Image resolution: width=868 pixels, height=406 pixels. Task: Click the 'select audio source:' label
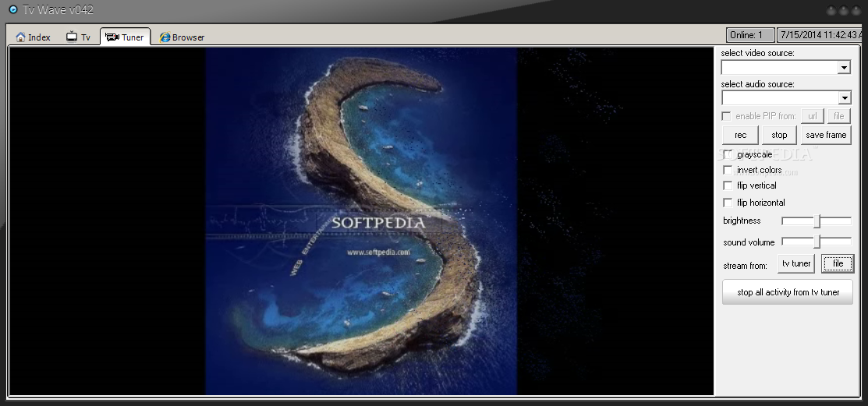pos(757,84)
